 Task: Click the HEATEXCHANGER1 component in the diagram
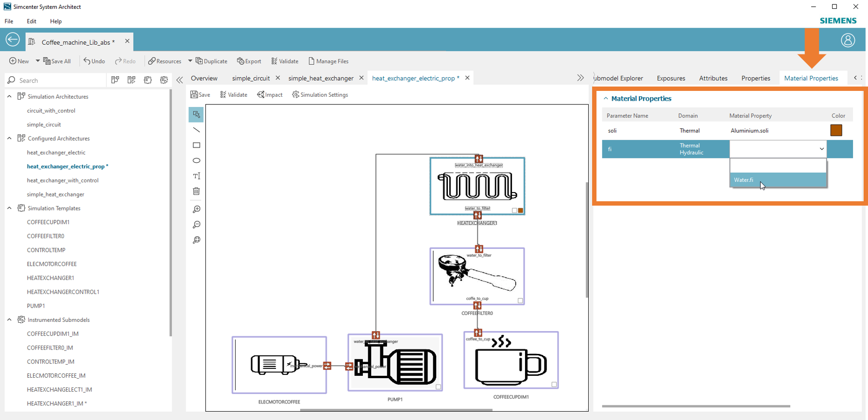point(477,186)
